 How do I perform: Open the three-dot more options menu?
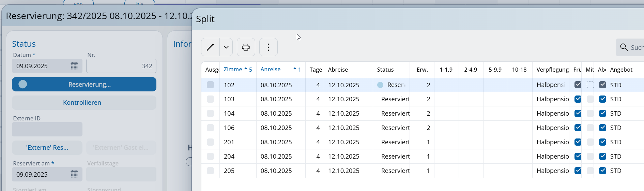point(268,47)
